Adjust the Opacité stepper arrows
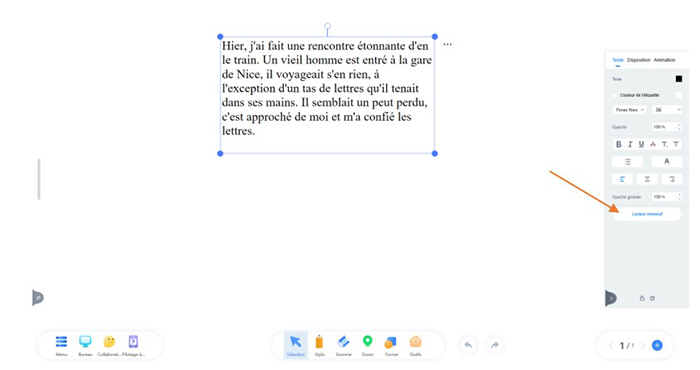This screenshot has width=700, height=370. (679, 127)
